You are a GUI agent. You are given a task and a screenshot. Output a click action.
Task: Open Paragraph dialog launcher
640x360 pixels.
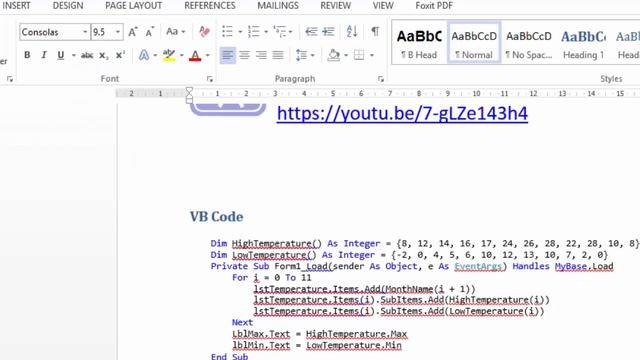[381, 79]
